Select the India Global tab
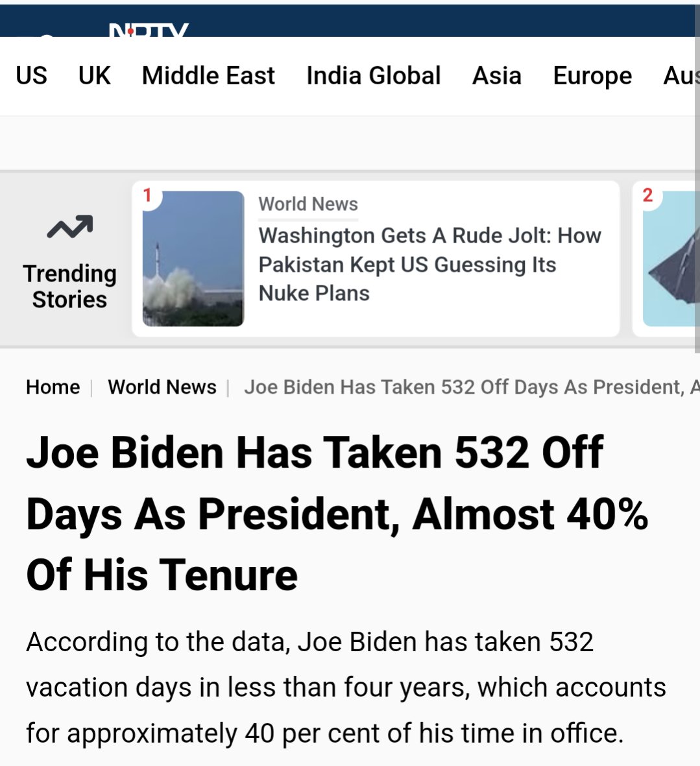This screenshot has height=766, width=700. point(374,76)
